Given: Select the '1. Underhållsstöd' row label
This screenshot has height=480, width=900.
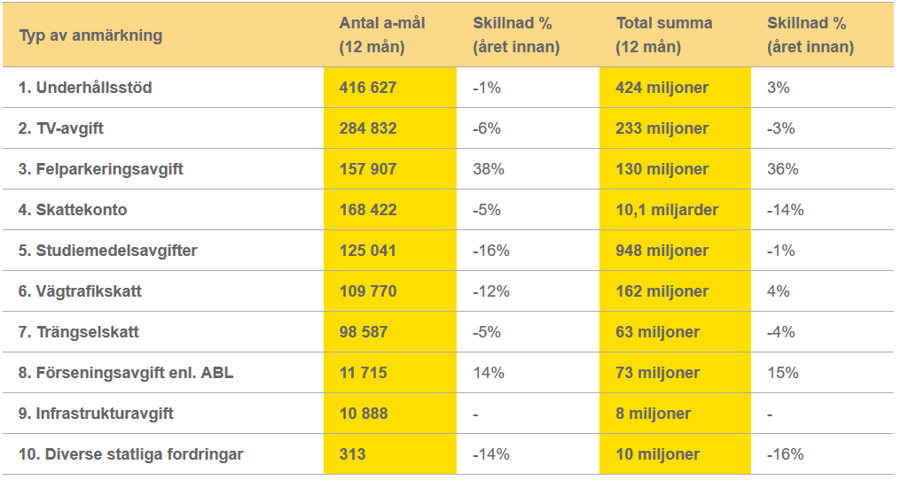Looking at the screenshot, I should click(x=85, y=88).
